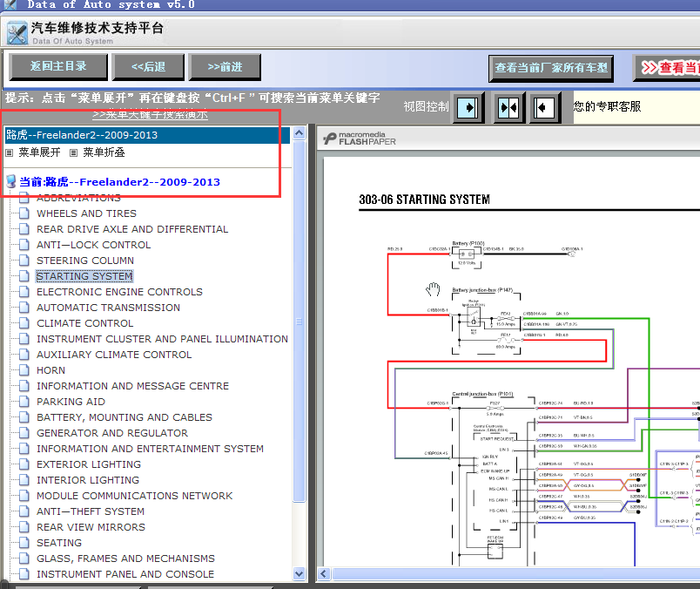The image size is (700, 589).
Task: Click the computer icon beside 当前:路虎
Action: (11, 181)
